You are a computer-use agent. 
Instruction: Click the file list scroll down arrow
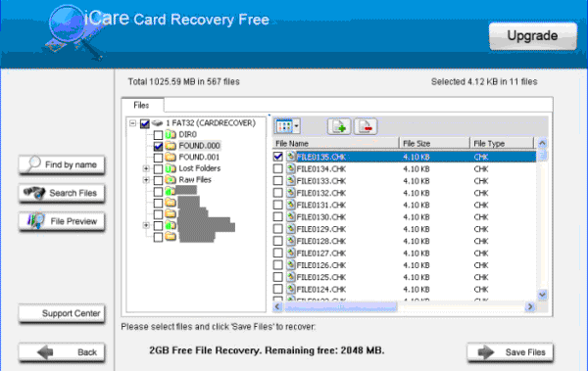(542, 295)
